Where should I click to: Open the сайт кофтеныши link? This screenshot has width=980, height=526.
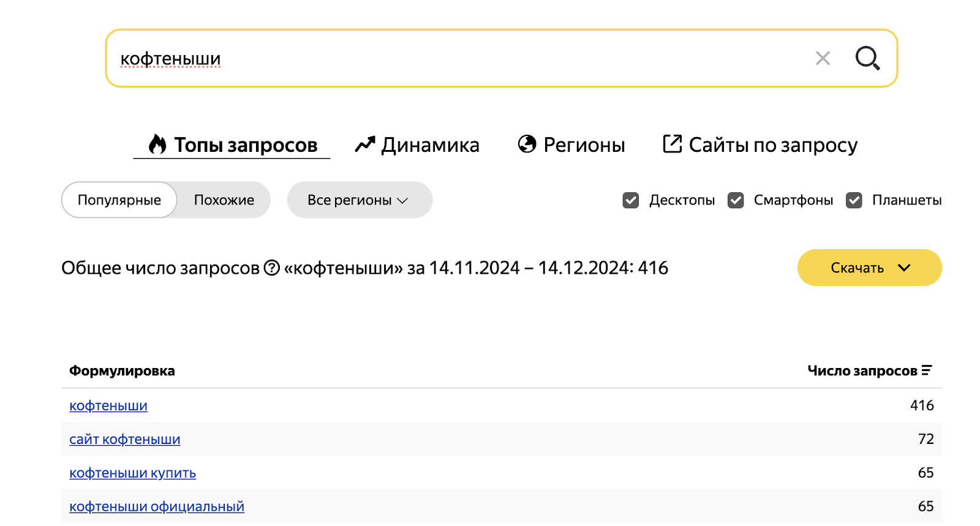coord(125,439)
